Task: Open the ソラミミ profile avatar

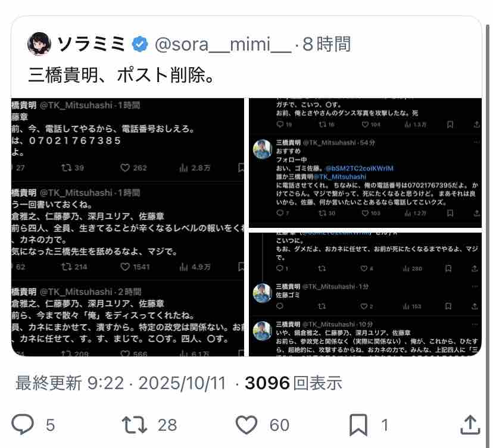Action: [39, 43]
